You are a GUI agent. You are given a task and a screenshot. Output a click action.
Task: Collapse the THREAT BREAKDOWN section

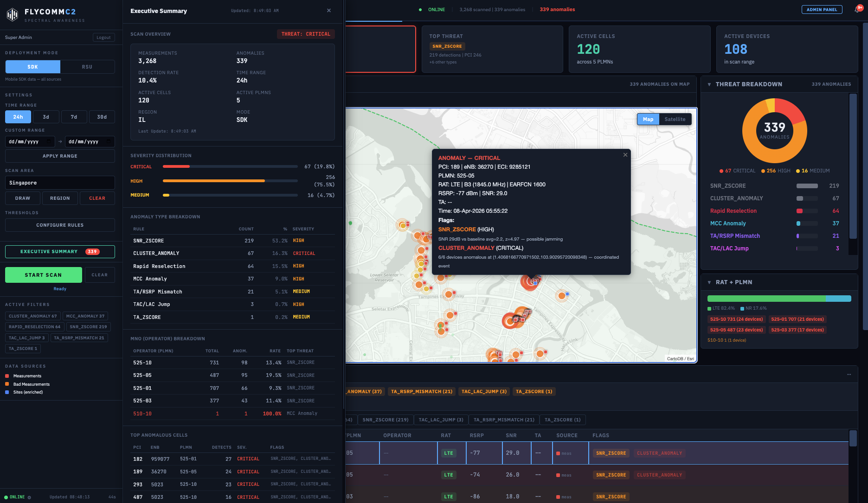(x=709, y=84)
